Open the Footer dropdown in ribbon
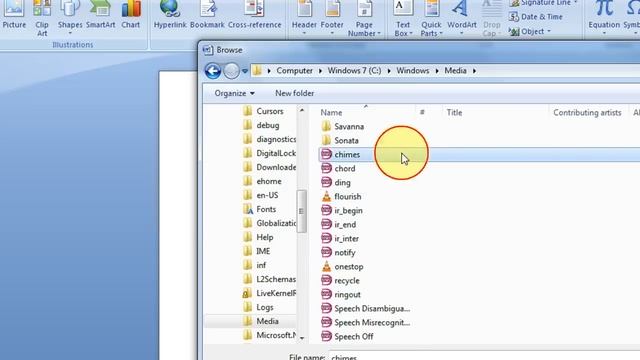 click(332, 18)
